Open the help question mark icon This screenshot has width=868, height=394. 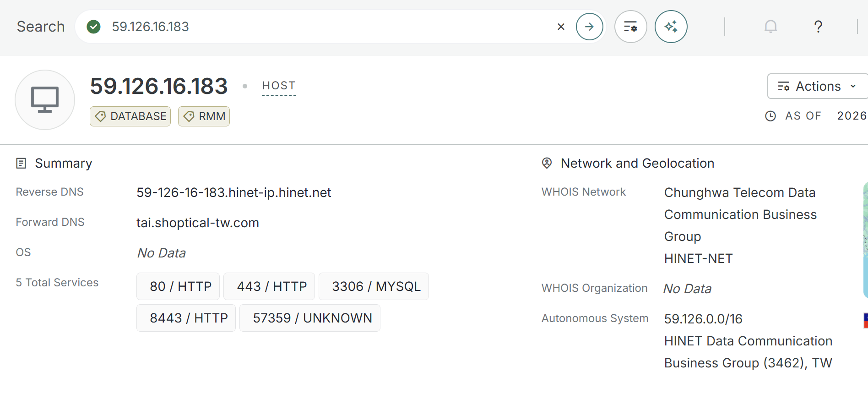point(818,27)
